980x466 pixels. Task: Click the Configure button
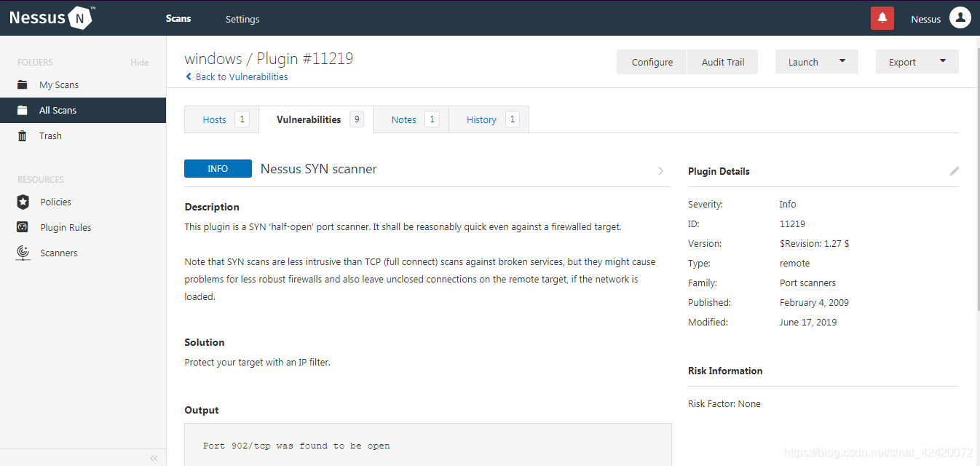tap(652, 62)
